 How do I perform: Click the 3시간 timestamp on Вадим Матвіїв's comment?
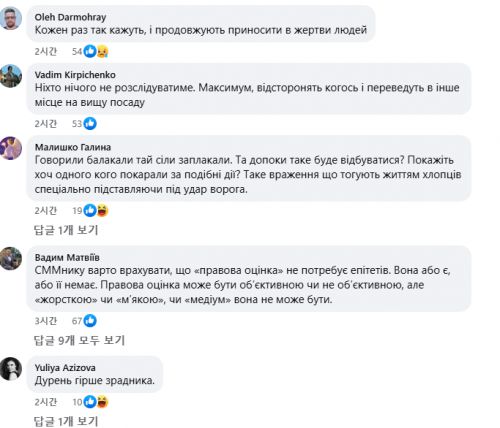tap(46, 321)
